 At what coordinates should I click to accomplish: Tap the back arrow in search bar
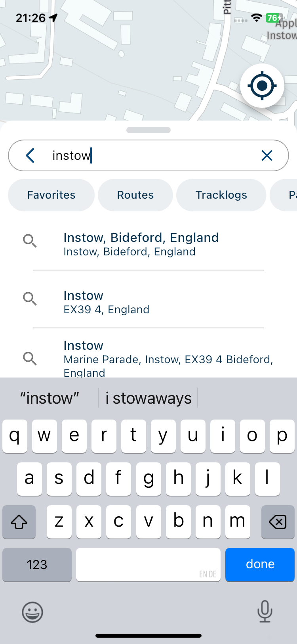pyautogui.click(x=30, y=155)
